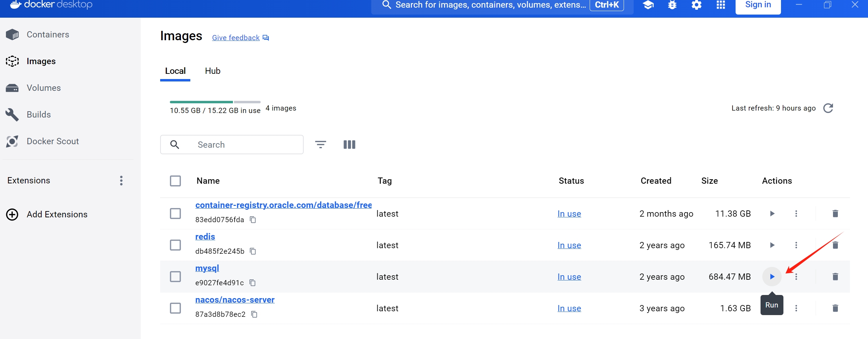
Task: Switch to the Hub tab
Action: point(212,71)
